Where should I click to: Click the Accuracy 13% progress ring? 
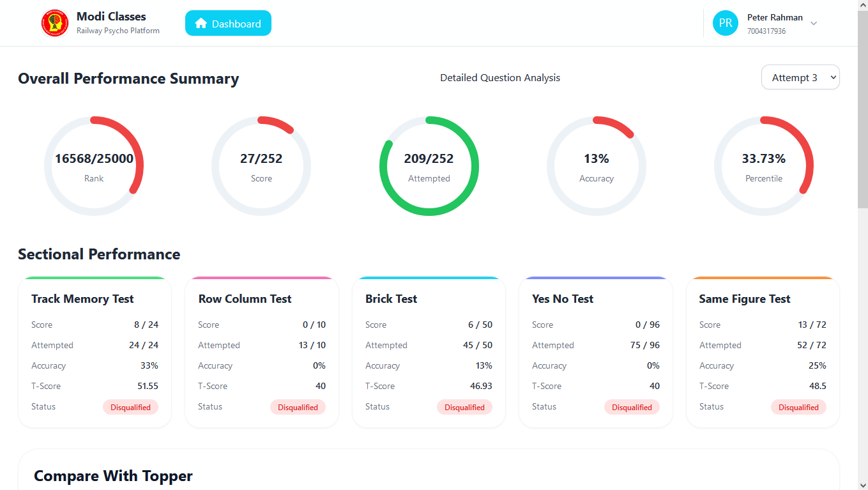(597, 166)
